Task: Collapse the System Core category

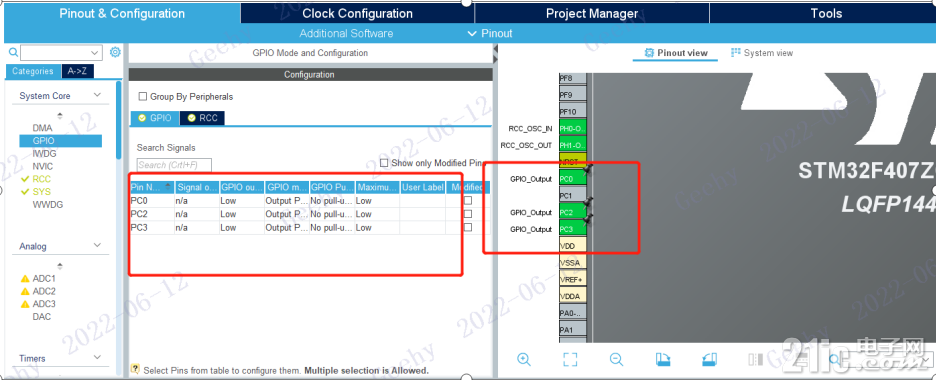Action: click(x=97, y=95)
